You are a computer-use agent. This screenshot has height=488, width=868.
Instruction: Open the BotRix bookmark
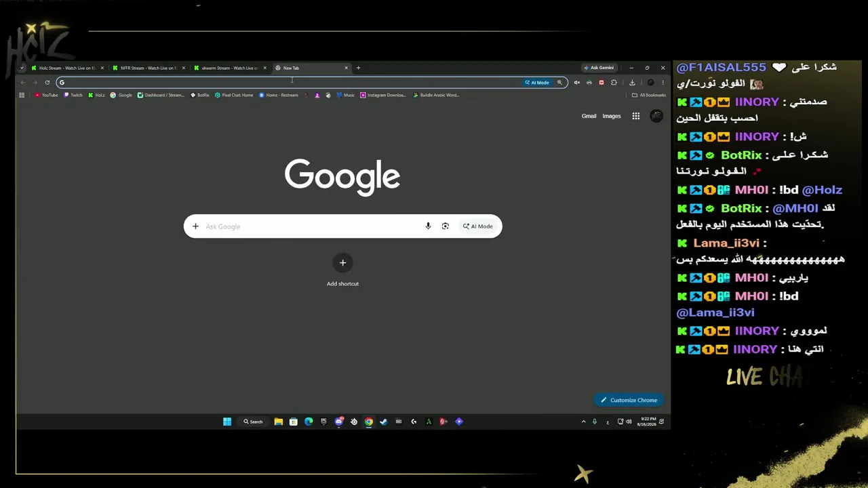[x=200, y=95]
